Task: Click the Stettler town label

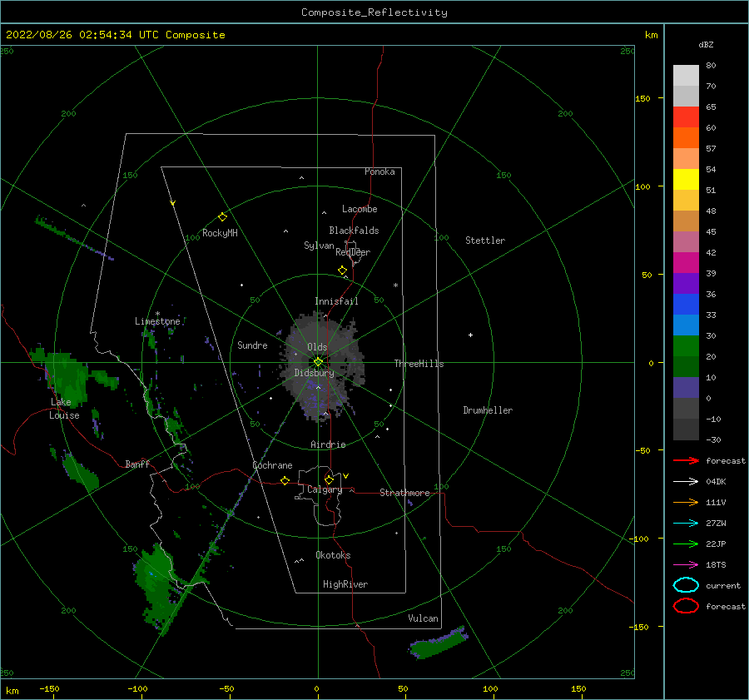Action: [485, 241]
